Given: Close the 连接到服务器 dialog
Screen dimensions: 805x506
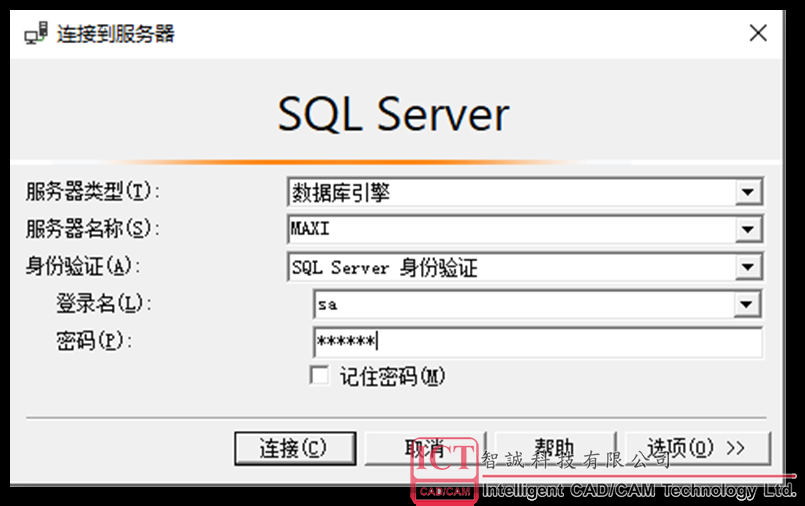Looking at the screenshot, I should 758,33.
